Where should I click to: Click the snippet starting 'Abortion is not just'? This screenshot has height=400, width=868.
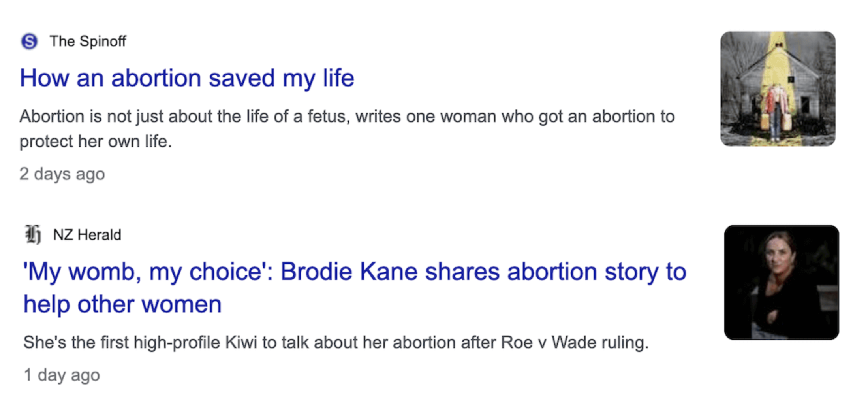coord(347,117)
